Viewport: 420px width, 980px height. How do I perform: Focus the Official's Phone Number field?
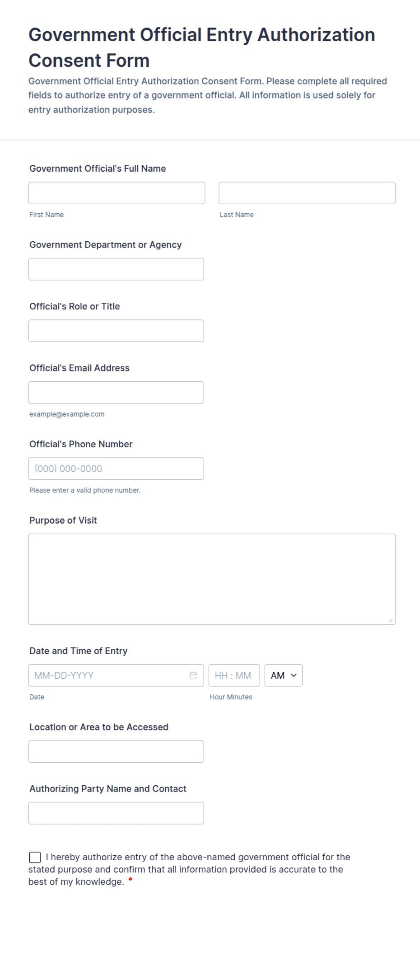pos(116,469)
